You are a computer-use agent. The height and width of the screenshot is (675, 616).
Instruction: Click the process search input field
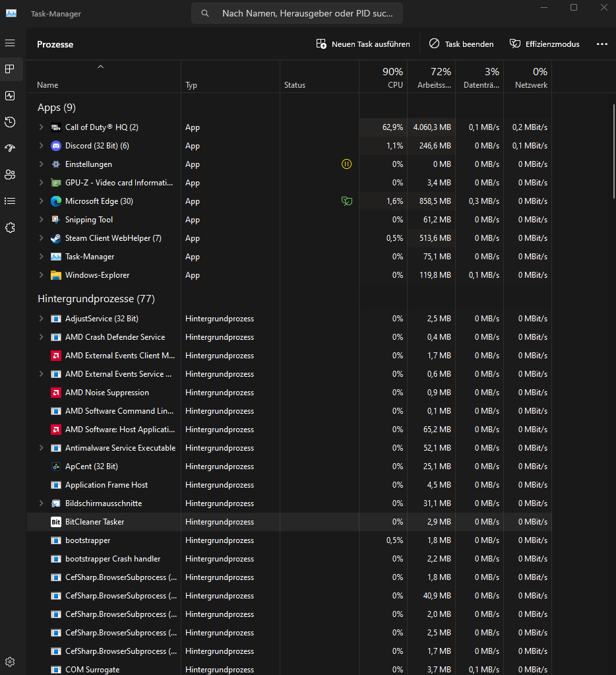[297, 13]
